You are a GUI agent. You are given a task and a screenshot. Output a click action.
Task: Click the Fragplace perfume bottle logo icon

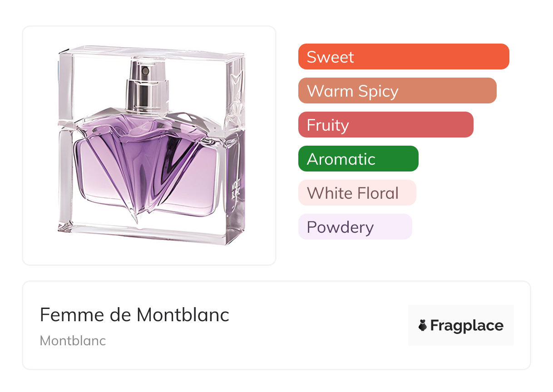click(423, 326)
